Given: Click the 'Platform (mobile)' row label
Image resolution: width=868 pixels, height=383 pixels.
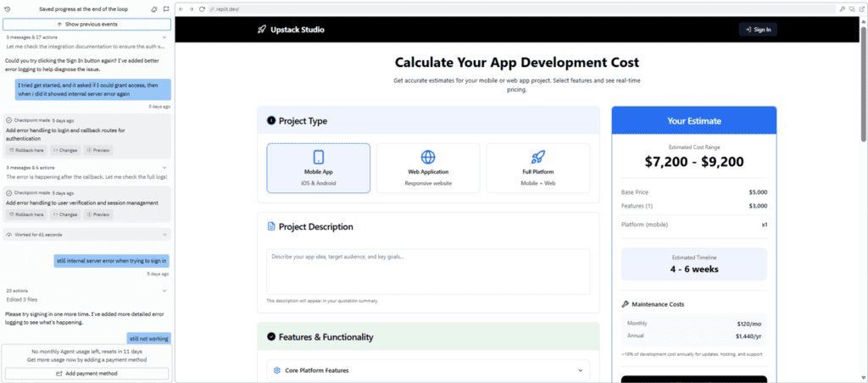Looking at the screenshot, I should point(645,225).
